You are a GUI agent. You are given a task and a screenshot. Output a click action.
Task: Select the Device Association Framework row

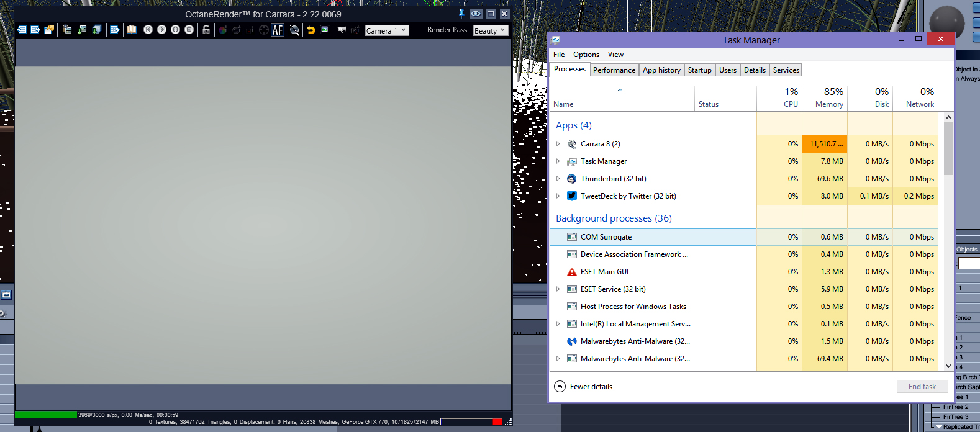[744, 254]
